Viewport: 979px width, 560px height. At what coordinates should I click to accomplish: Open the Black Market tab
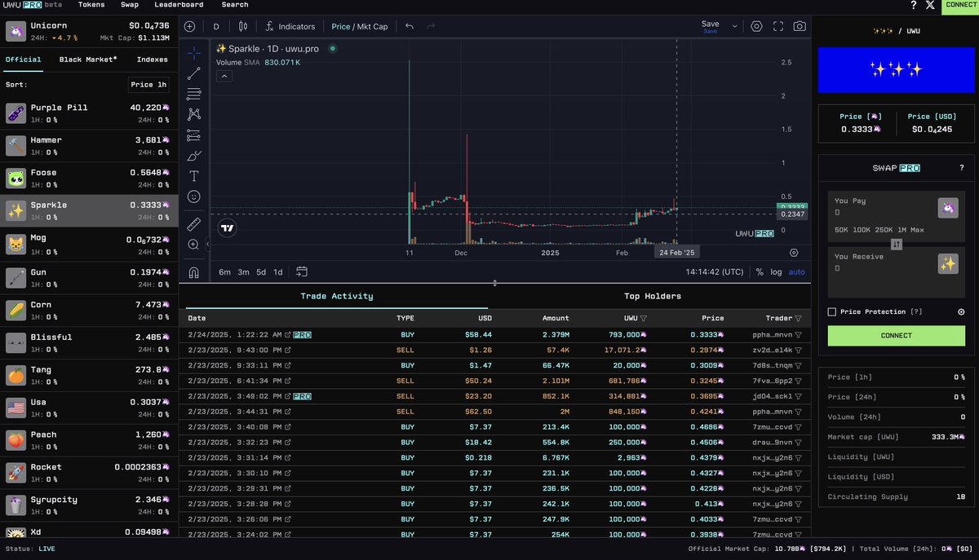[x=88, y=60]
